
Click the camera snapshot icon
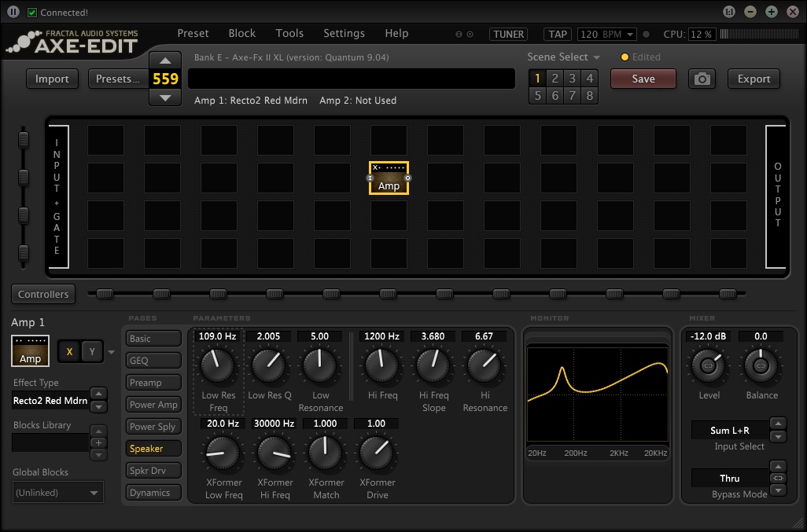coord(702,79)
